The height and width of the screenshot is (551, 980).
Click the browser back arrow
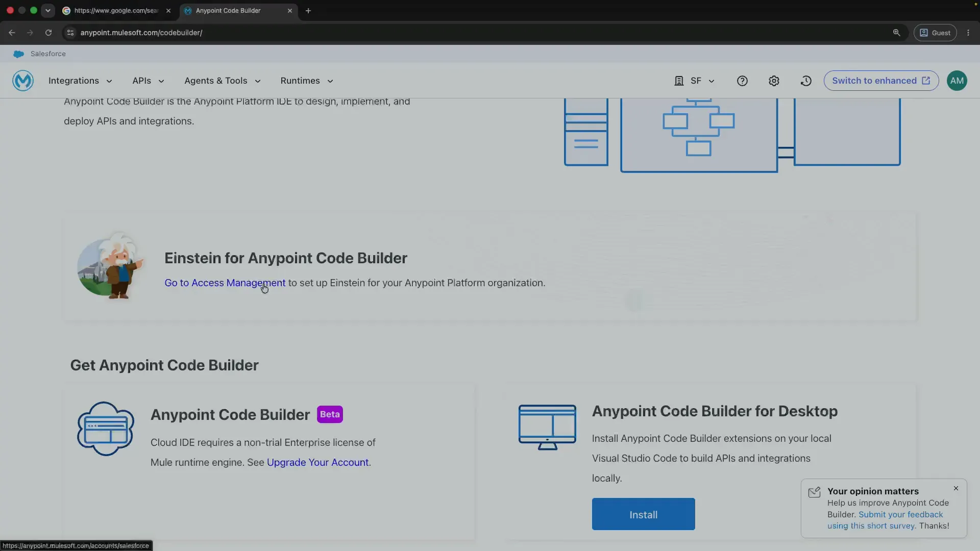pyautogui.click(x=12, y=33)
